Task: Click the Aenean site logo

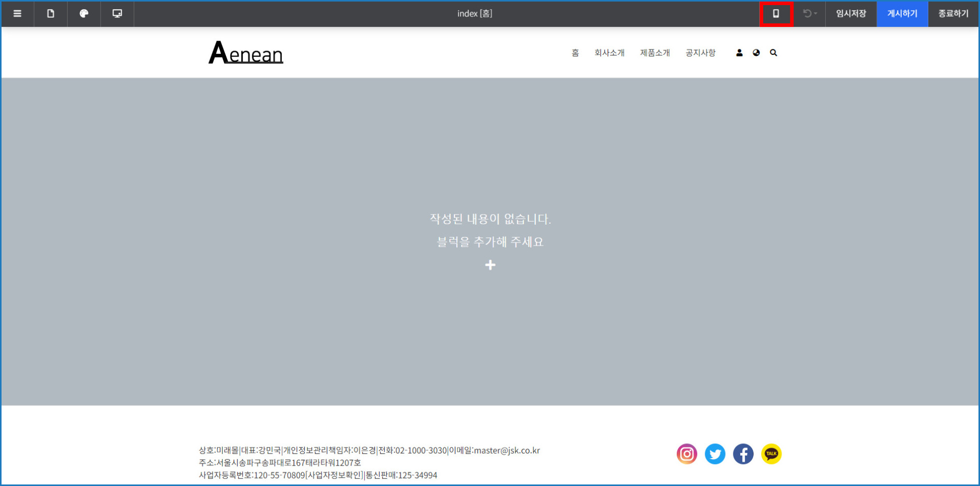Action: coord(246,53)
